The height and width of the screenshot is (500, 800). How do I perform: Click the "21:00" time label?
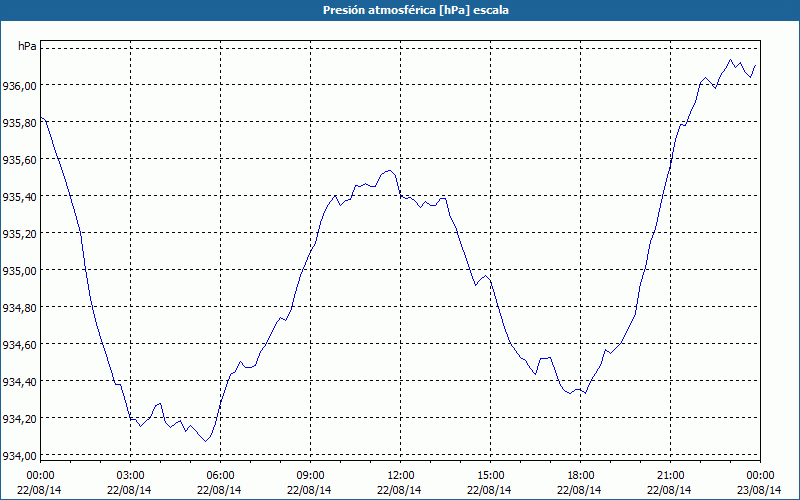[x=670, y=476]
